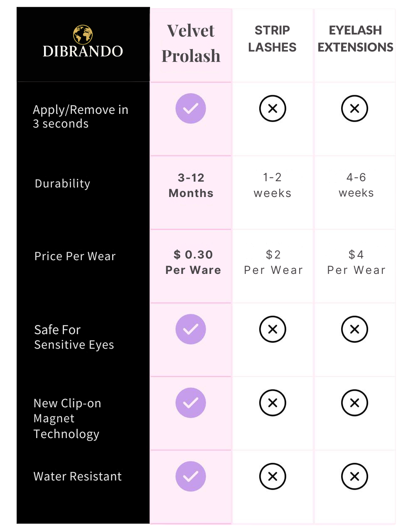Select the EYELASH EXTENSIONS column header
Screen dimensions: 413x532
click(355, 39)
